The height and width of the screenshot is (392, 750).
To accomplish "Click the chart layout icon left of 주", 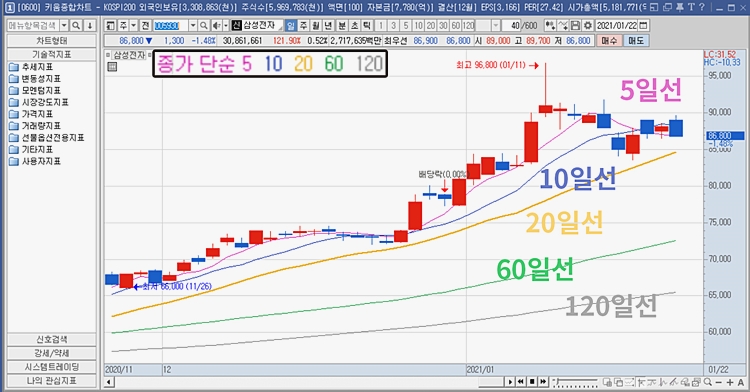I will click(110, 25).
